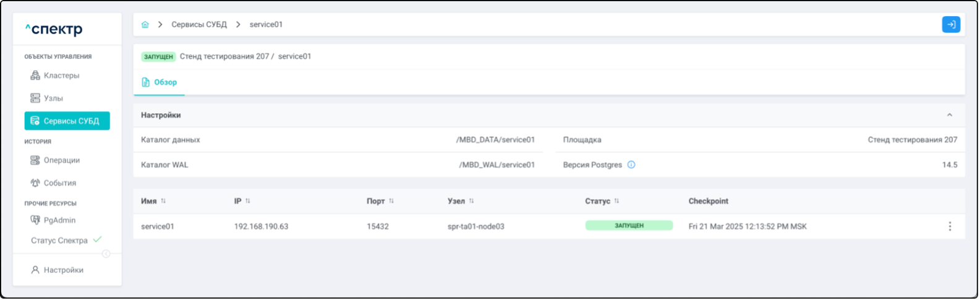Collapse the Настройки panel chevron
980x300 pixels.
pos(949,115)
